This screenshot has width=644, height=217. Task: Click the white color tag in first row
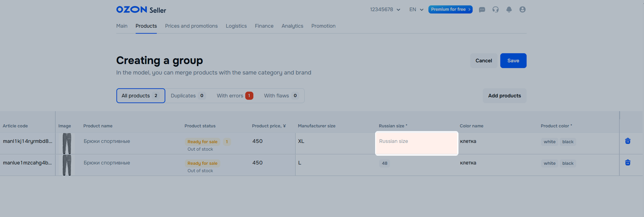pyautogui.click(x=549, y=142)
